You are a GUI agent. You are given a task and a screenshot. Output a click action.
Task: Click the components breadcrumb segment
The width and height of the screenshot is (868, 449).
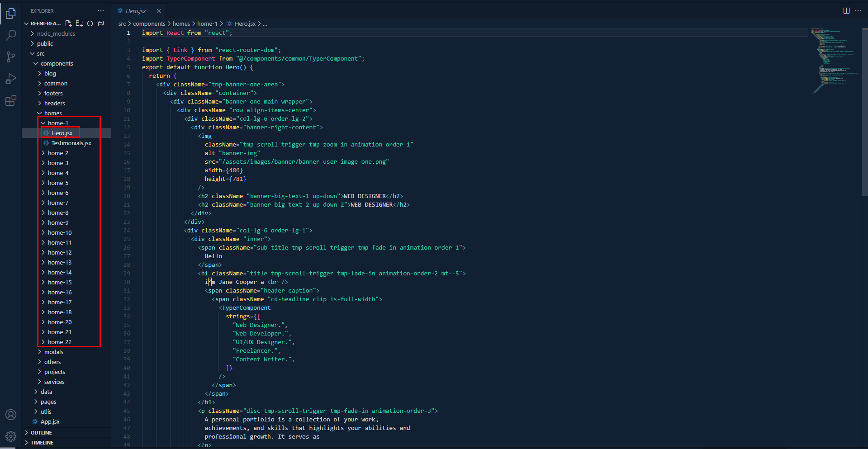pyautogui.click(x=149, y=24)
